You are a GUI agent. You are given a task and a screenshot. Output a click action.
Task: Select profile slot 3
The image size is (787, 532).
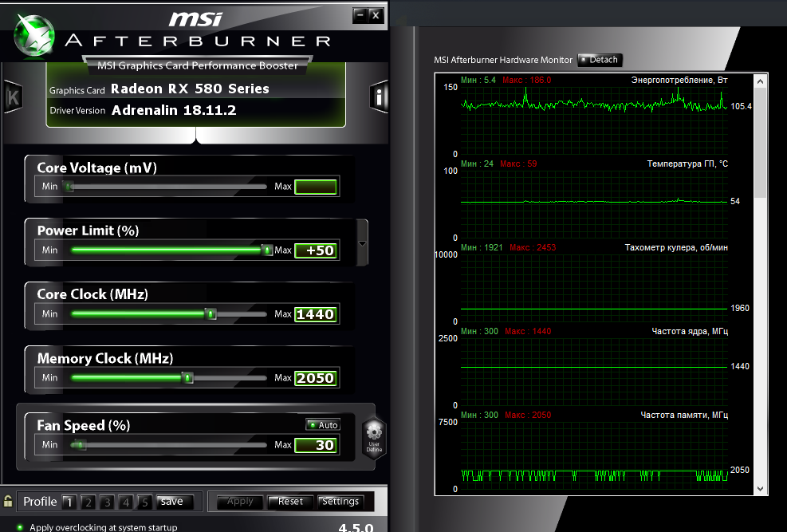[x=107, y=502]
